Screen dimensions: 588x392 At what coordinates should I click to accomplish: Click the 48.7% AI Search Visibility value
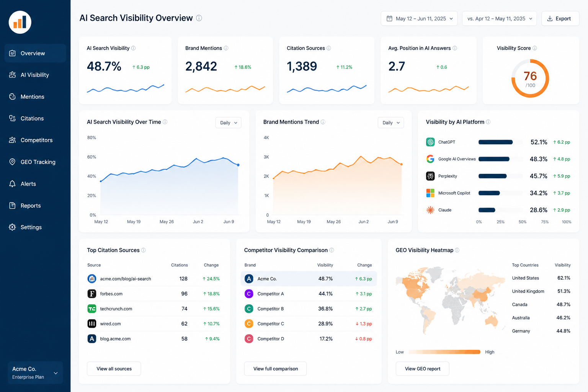[104, 66]
